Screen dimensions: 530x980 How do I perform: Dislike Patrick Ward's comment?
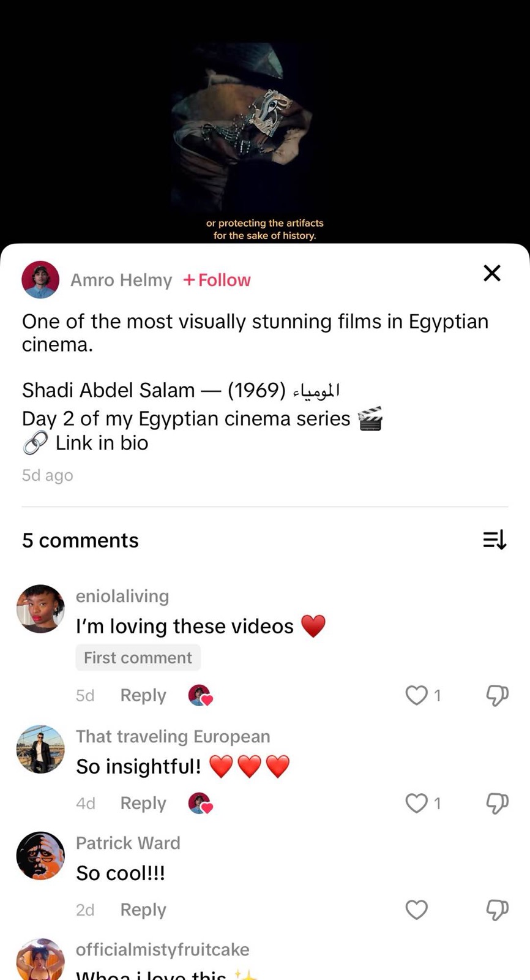[497, 910]
